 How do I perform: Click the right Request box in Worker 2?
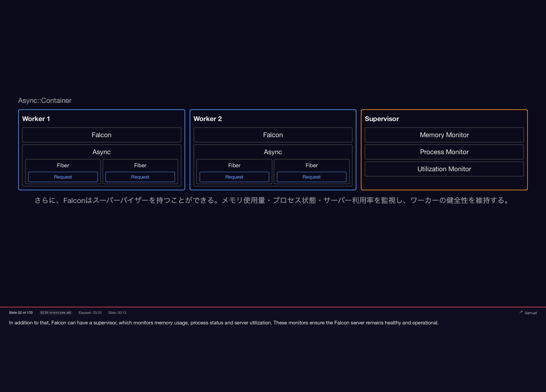coord(311,177)
